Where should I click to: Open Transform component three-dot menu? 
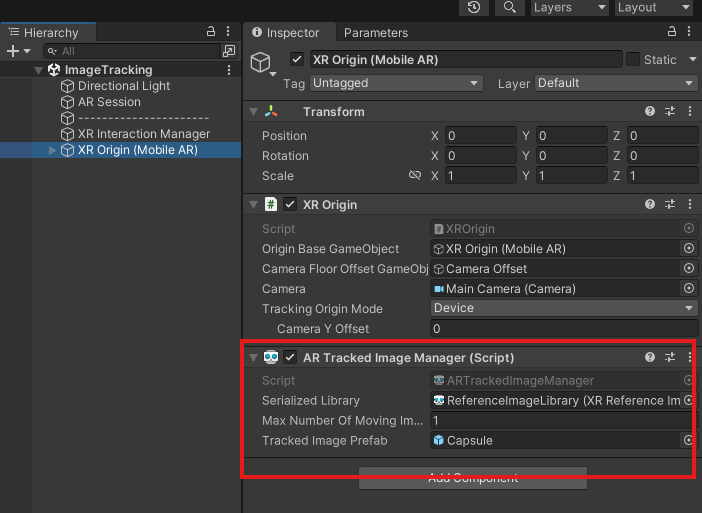[x=689, y=111]
